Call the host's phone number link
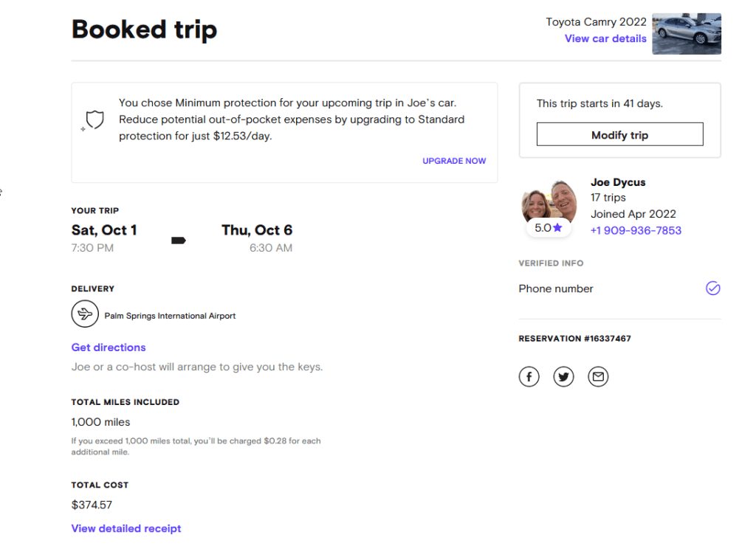The width and height of the screenshot is (756, 557). 636,230
